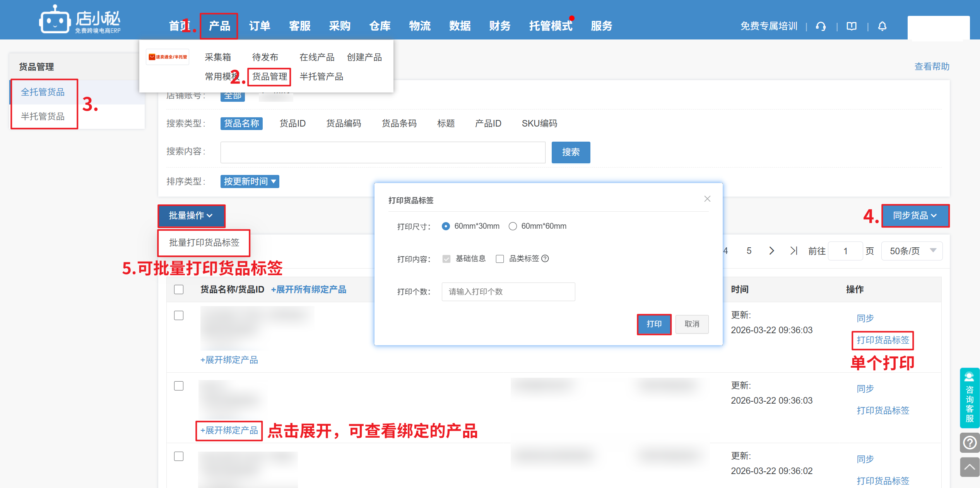
Task: Open the 50条/页 page size selector
Action: pos(912,251)
